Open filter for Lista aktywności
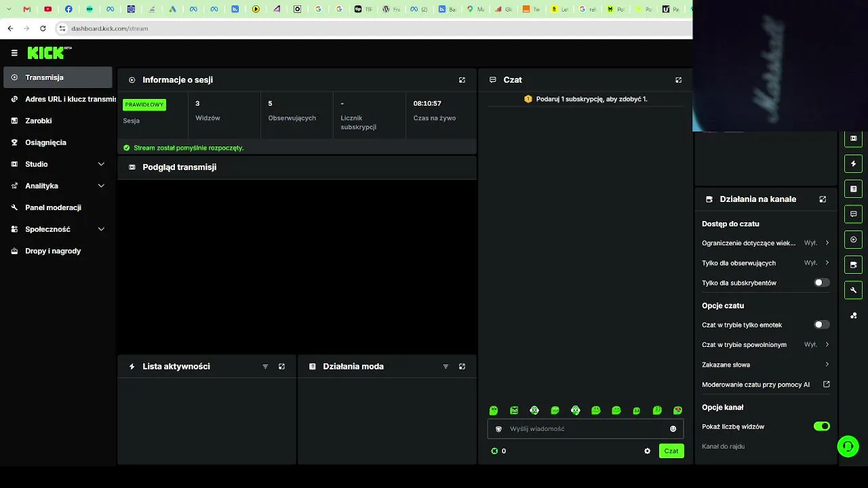The image size is (868, 488). click(x=265, y=367)
